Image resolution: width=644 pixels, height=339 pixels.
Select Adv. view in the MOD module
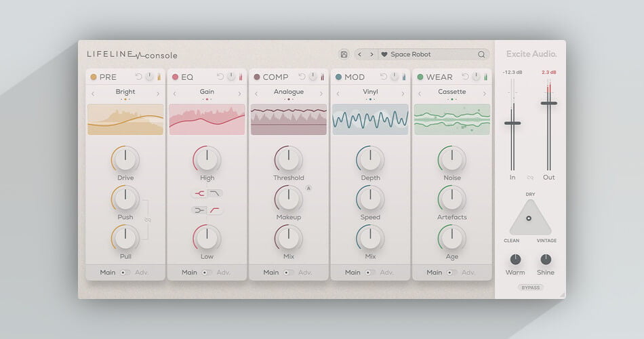[x=386, y=273]
